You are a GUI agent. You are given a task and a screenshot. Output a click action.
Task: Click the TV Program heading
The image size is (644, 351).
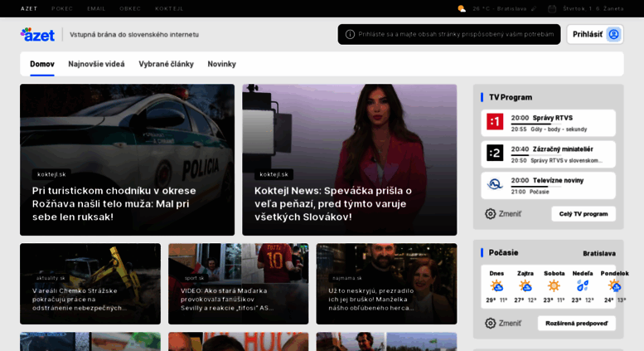511,97
